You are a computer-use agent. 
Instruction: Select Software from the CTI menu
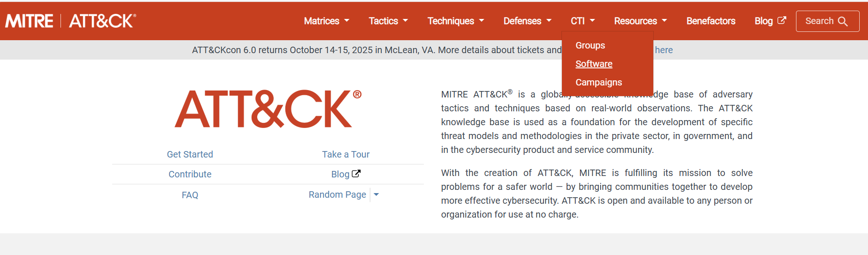[594, 64]
